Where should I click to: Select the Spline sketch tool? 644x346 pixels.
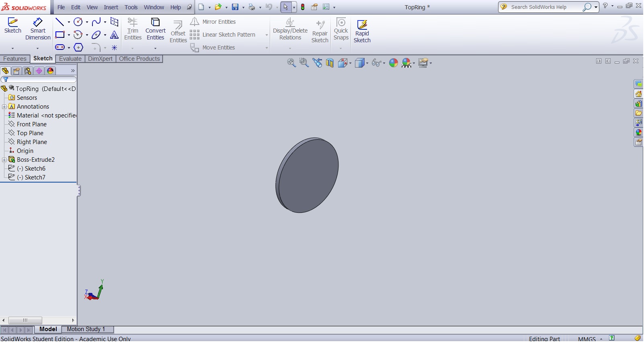click(96, 22)
